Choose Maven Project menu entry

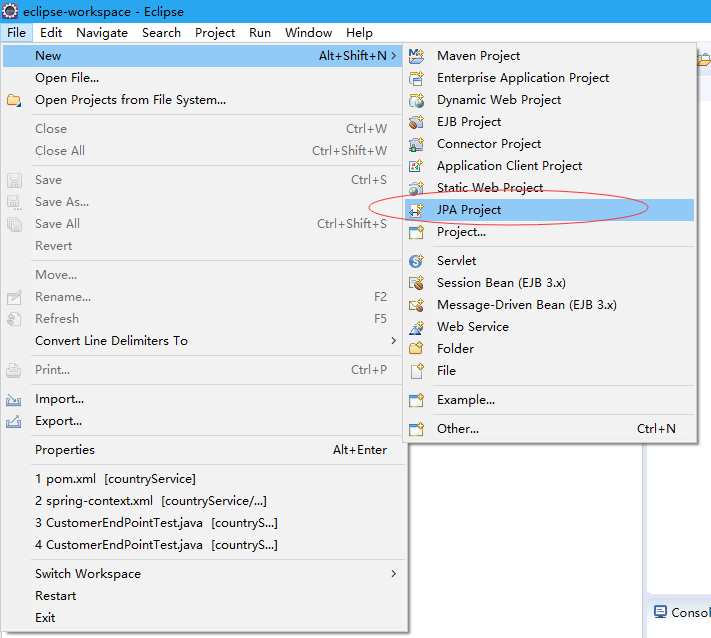point(549,56)
